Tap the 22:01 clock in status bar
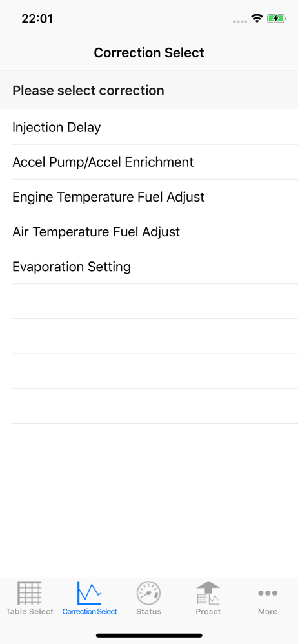Image resolution: width=298 pixels, height=644 pixels. coord(37,19)
